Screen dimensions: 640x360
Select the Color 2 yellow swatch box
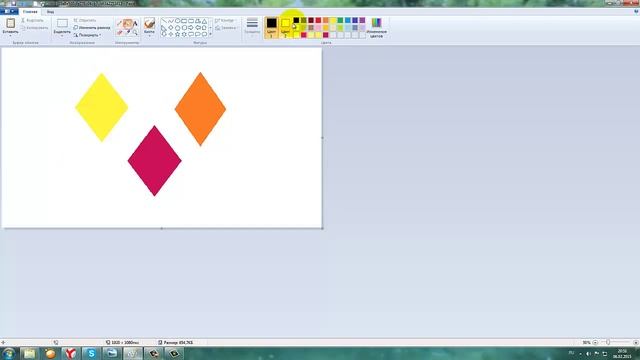coord(285,23)
